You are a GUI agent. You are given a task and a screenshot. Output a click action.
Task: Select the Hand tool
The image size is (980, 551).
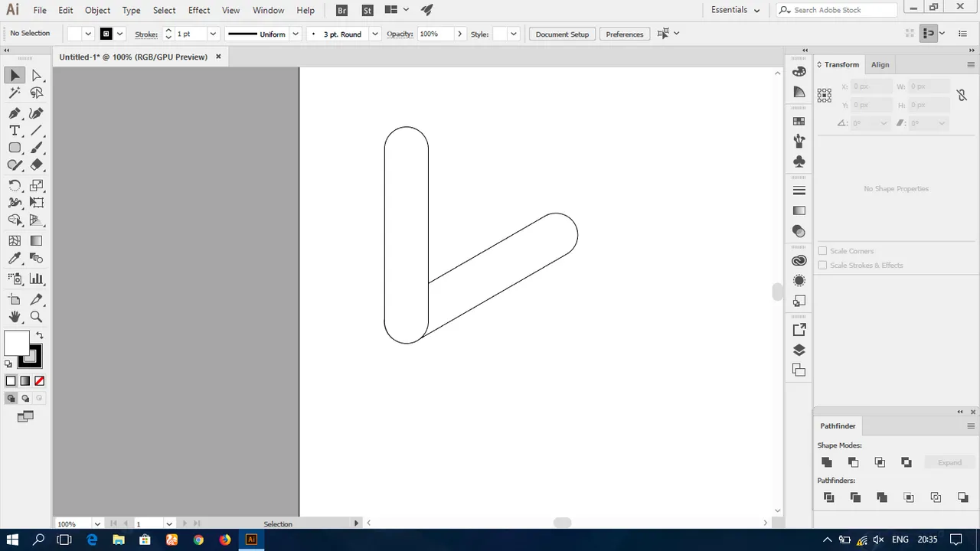(15, 317)
